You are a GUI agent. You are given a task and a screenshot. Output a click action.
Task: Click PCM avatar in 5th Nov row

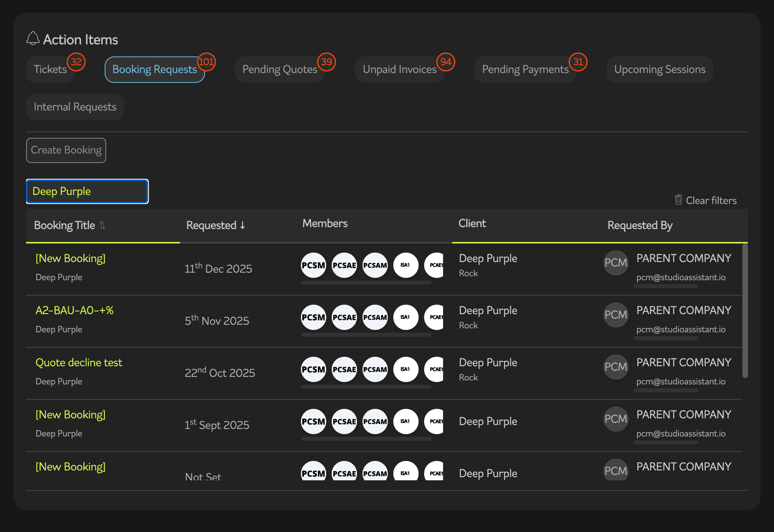(x=616, y=315)
